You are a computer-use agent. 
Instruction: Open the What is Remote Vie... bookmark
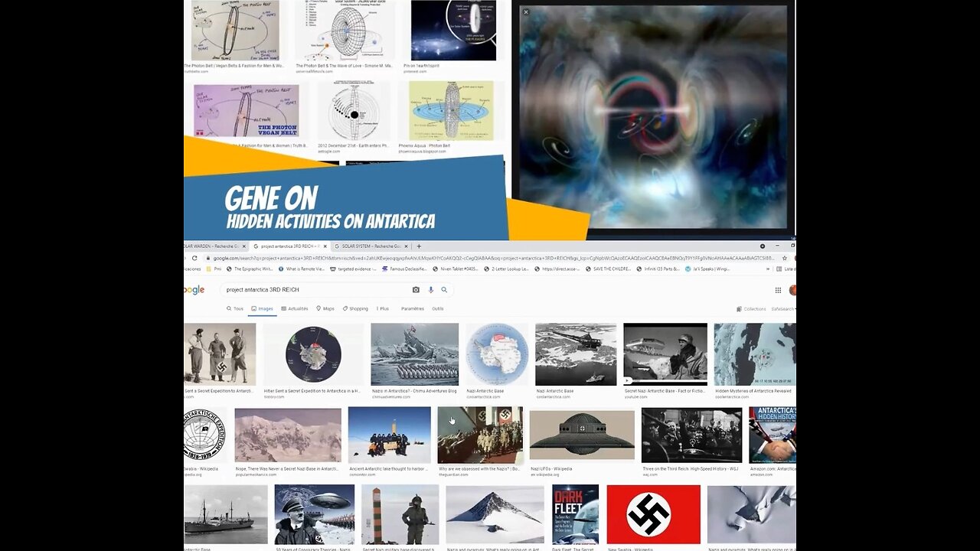click(x=303, y=269)
